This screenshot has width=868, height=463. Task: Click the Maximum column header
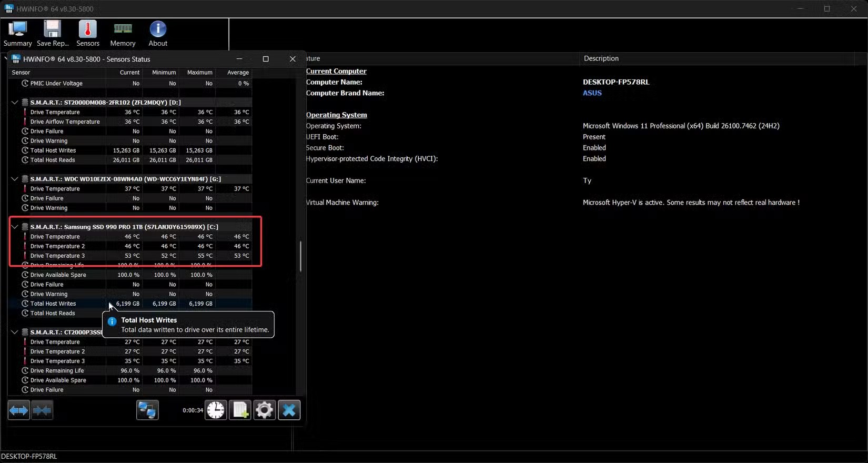point(199,73)
